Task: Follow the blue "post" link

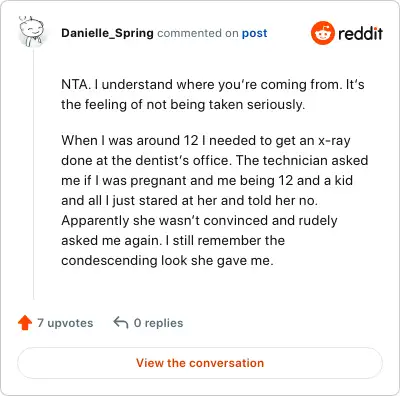Action: (x=254, y=33)
